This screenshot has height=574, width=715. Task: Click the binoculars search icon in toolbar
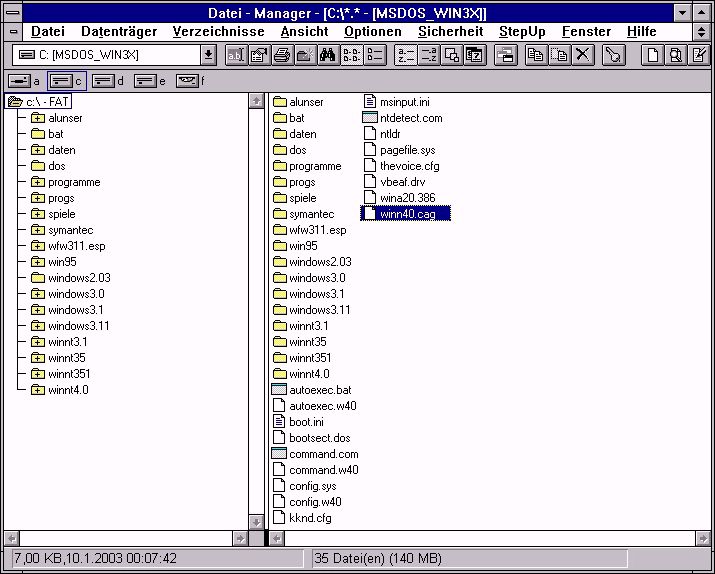click(325, 55)
